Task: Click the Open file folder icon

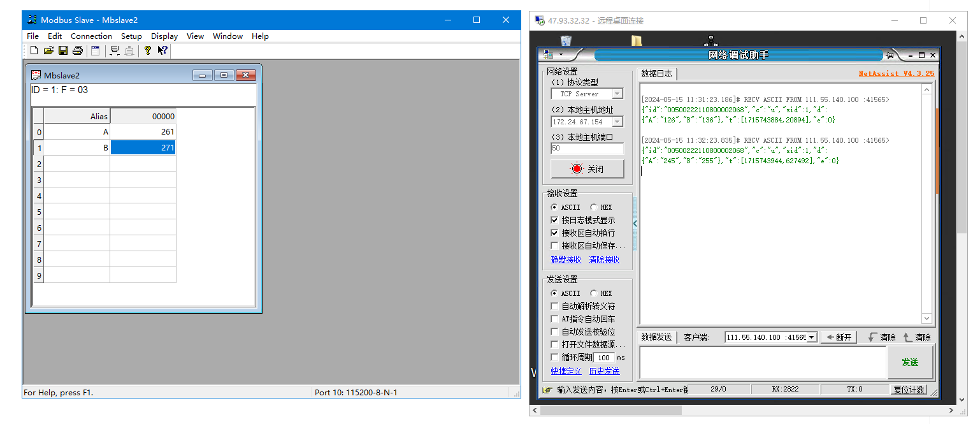Action: point(48,50)
